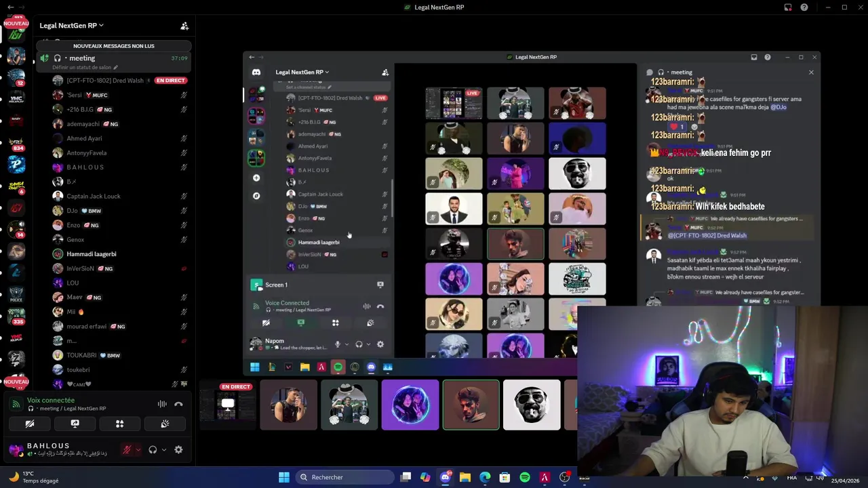Open the 13°C Temps dégagé weather widget
The image size is (868, 488).
pos(34,477)
